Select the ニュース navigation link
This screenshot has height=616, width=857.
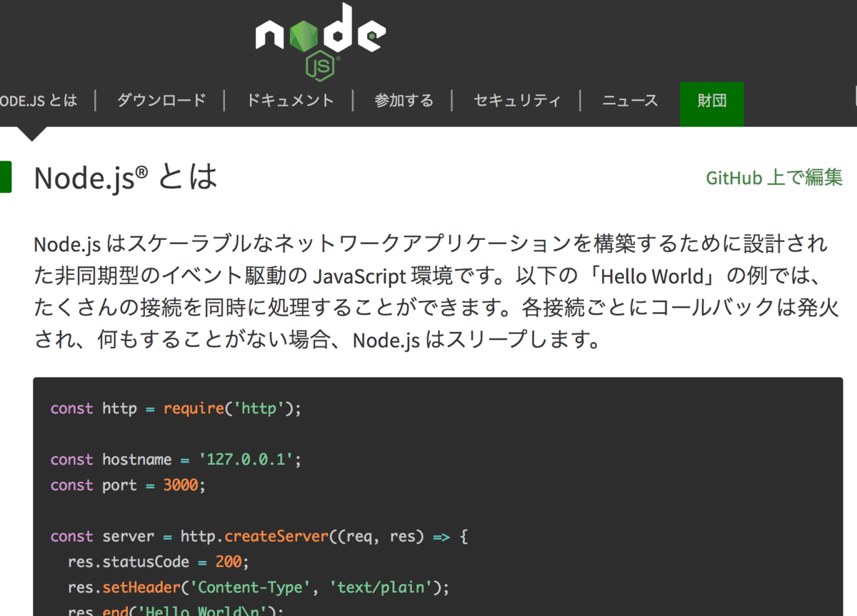point(629,101)
